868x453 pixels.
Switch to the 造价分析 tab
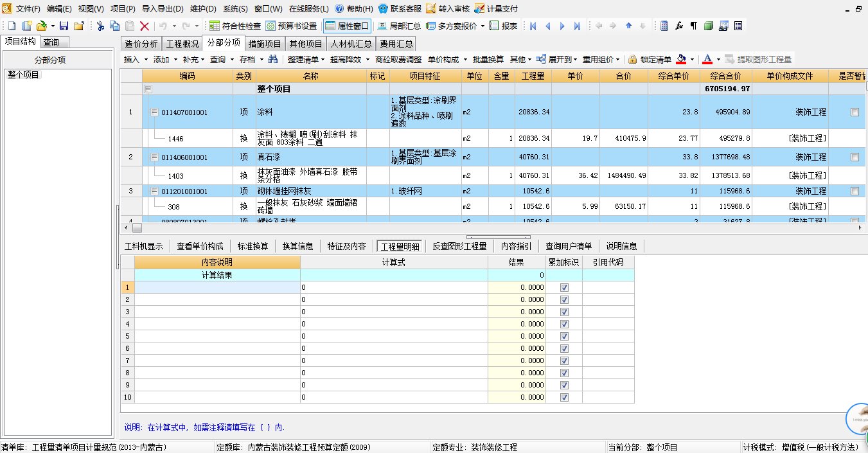pyautogui.click(x=141, y=44)
